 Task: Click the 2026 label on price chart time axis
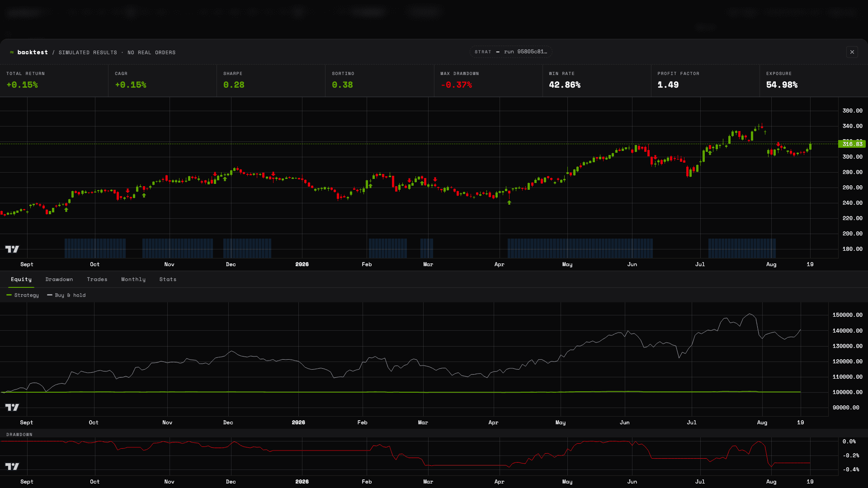click(302, 264)
